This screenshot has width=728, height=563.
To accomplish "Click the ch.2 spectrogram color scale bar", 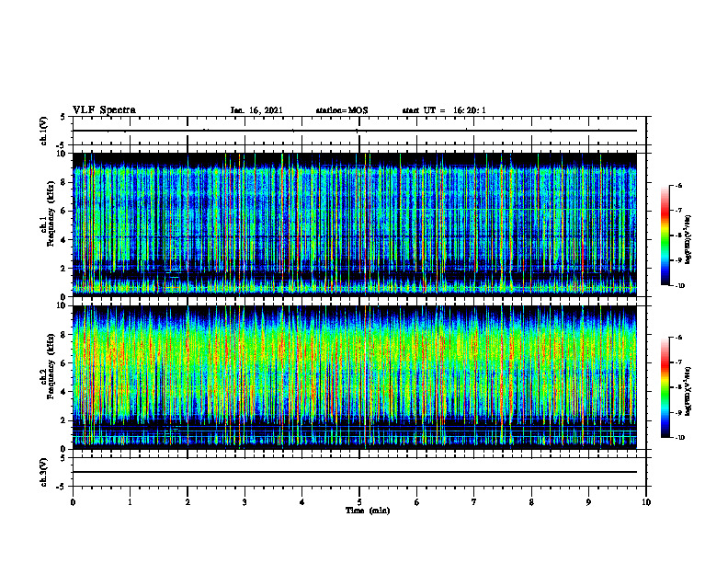I will [x=665, y=387].
